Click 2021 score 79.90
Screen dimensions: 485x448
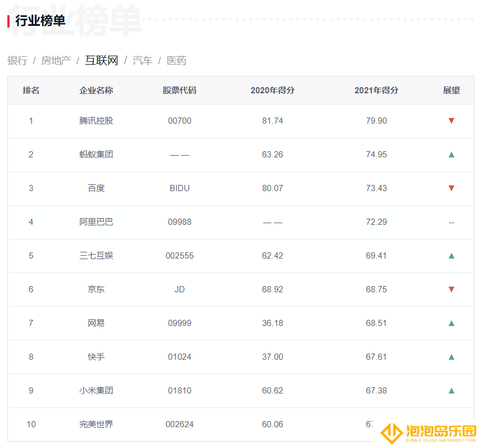[376, 121]
